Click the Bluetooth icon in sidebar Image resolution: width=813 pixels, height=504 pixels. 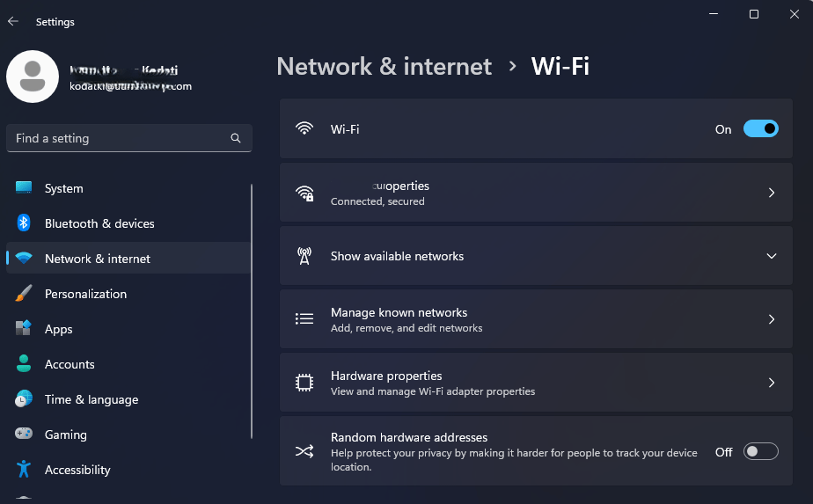[24, 223]
